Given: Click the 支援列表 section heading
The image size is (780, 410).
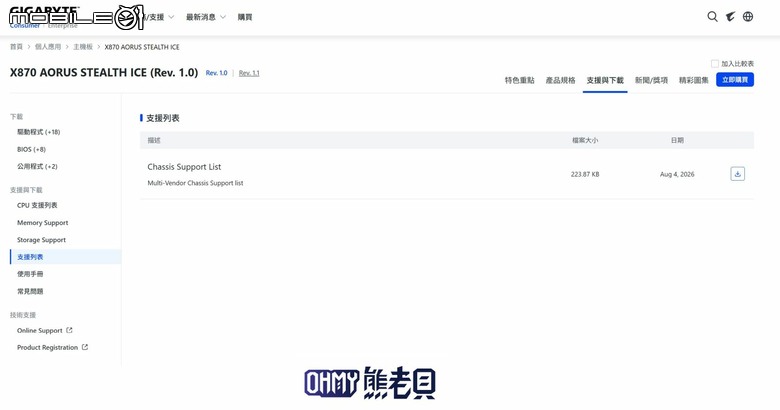Looking at the screenshot, I should point(162,118).
